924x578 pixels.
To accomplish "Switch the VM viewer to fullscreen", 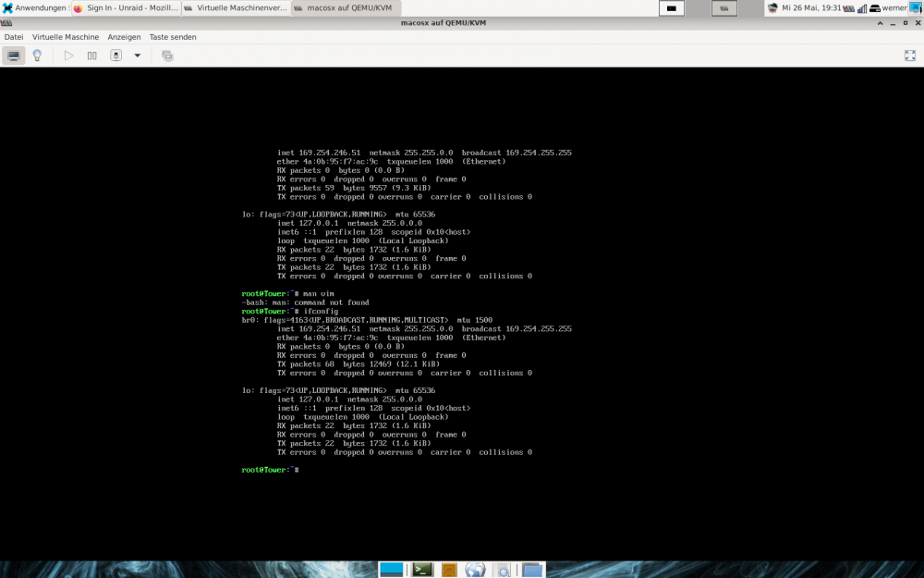I will (910, 55).
